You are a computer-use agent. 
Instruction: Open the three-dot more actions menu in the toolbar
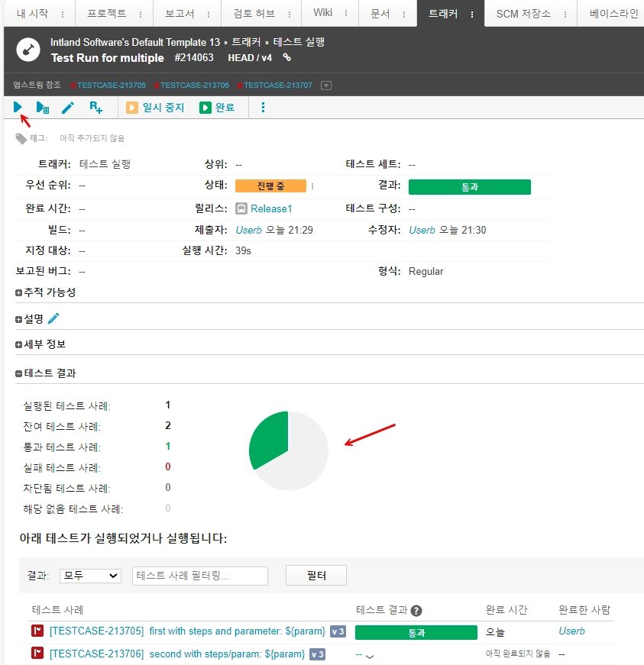(x=263, y=108)
